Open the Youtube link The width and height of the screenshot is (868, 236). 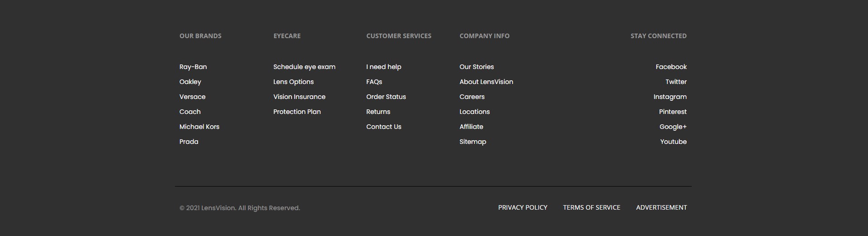[673, 142]
